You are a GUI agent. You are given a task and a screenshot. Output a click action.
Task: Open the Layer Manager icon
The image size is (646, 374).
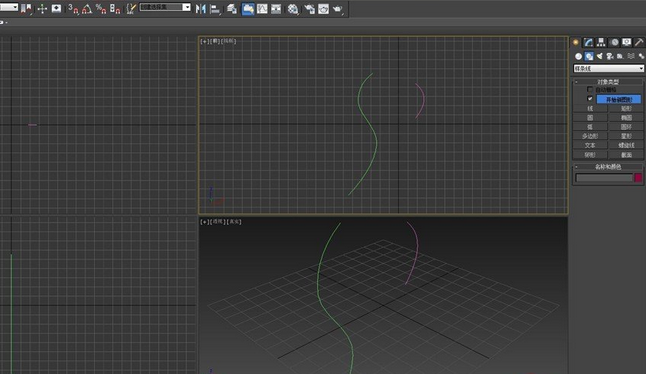click(x=232, y=9)
